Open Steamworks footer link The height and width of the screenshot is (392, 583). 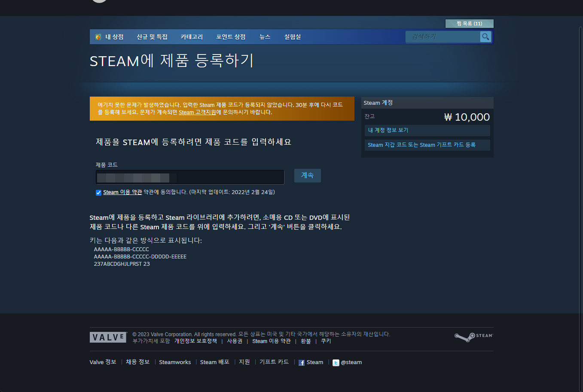coord(175,362)
